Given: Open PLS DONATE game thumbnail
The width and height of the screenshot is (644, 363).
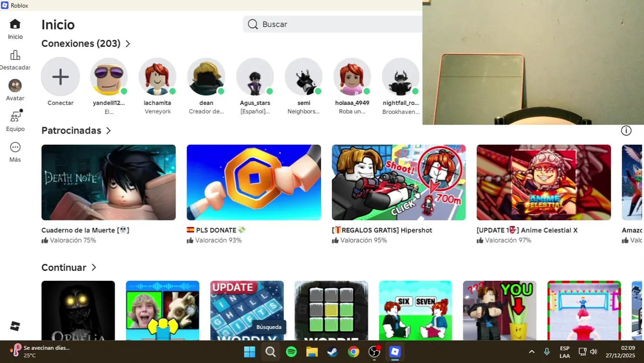Looking at the screenshot, I should (x=253, y=183).
